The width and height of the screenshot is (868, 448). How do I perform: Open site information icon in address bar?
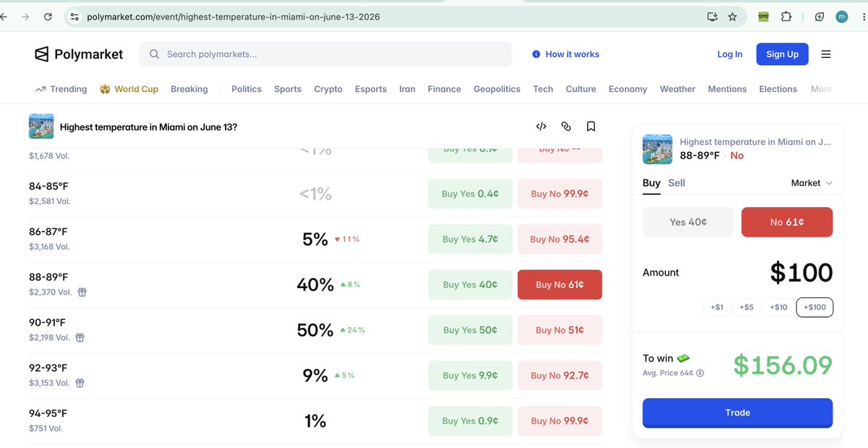pyautogui.click(x=74, y=16)
